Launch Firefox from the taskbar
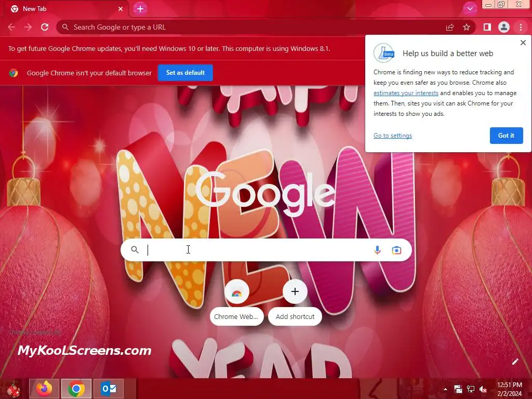532x399 pixels. coord(44,389)
